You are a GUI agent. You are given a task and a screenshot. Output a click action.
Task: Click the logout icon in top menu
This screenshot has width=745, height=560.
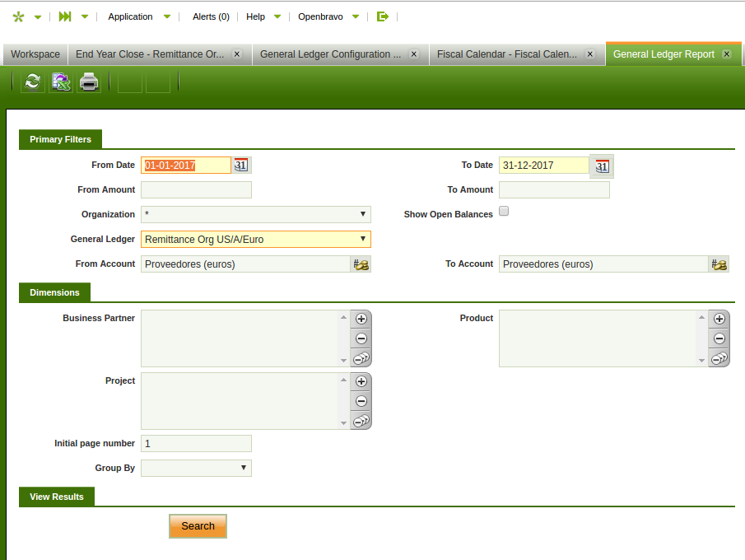click(382, 16)
